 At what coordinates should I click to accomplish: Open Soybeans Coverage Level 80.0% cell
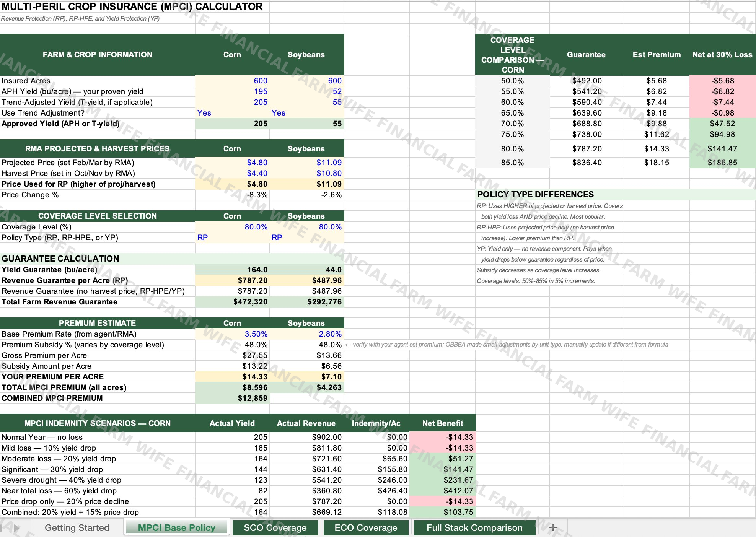pyautogui.click(x=307, y=227)
